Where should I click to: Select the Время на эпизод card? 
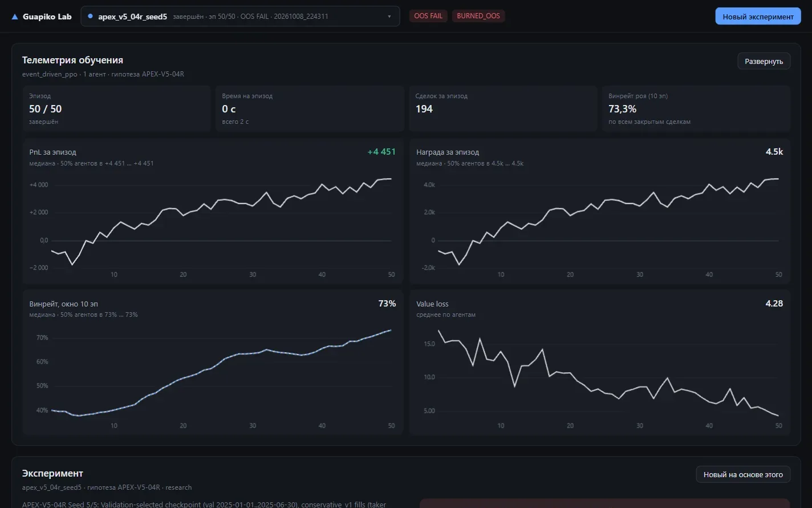pyautogui.click(x=310, y=108)
